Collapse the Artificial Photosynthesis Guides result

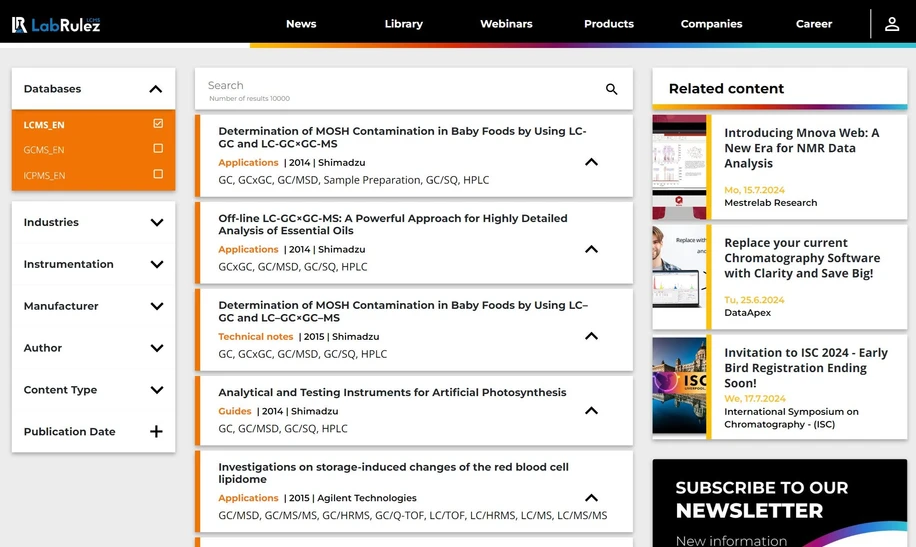click(591, 411)
